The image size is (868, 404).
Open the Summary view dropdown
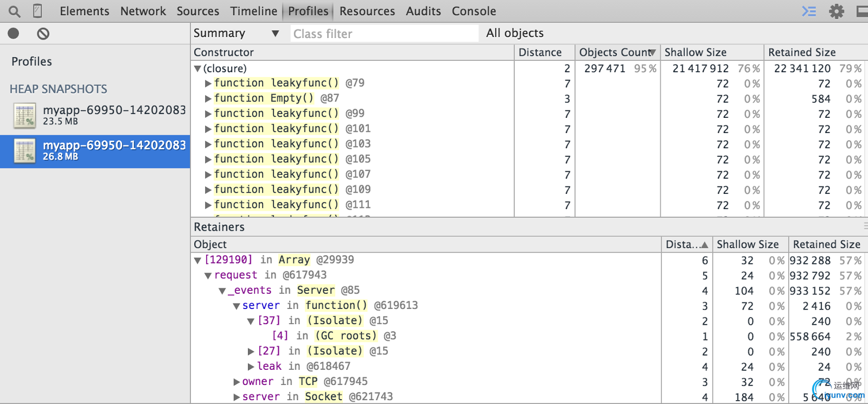pos(237,33)
